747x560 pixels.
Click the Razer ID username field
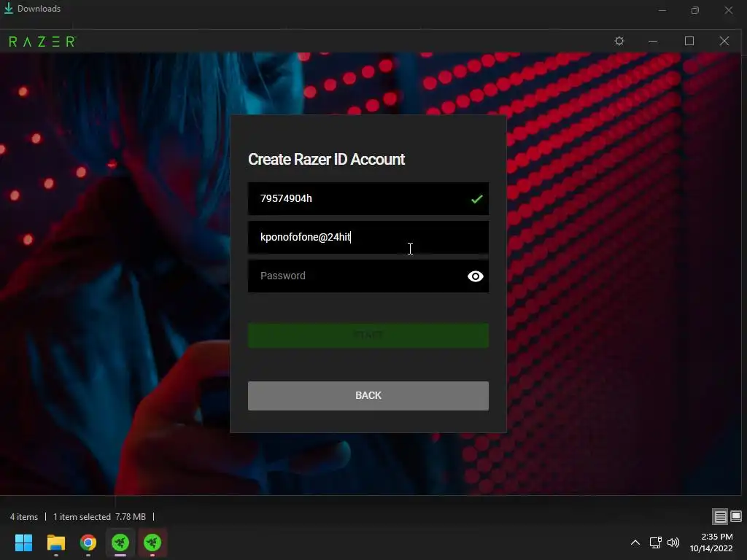(x=368, y=198)
